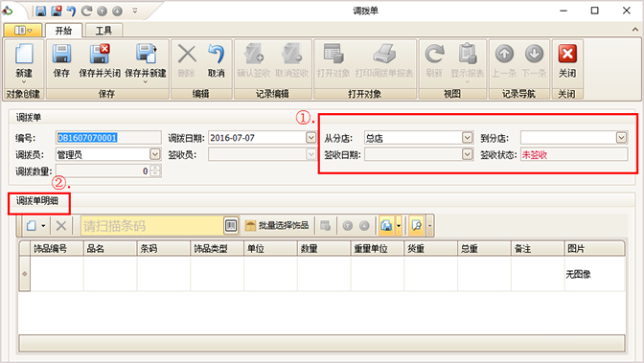644x363 pixels.
Task: Click the detail toolbar move-up icon
Action: tap(348, 225)
